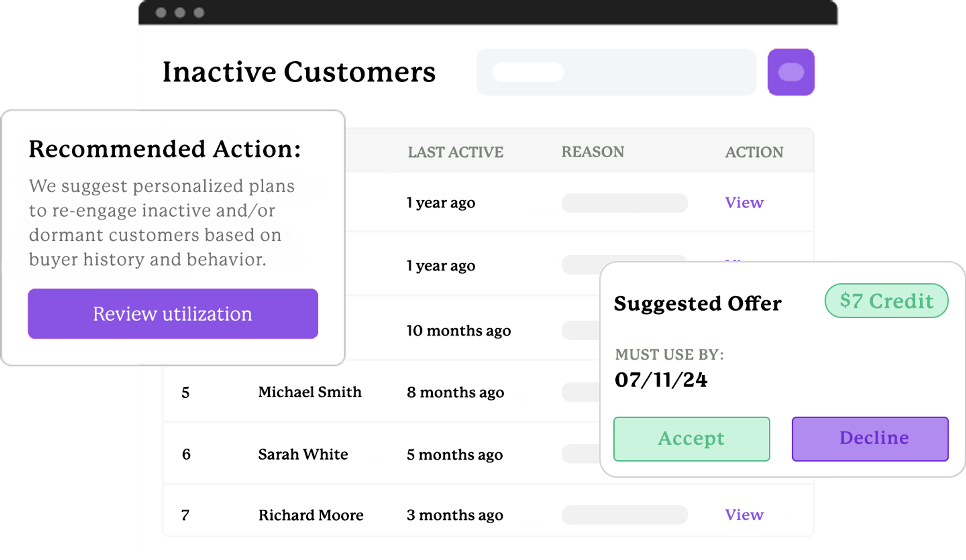The height and width of the screenshot is (560, 966).
Task: Click the ACTION column header
Action: (x=754, y=152)
